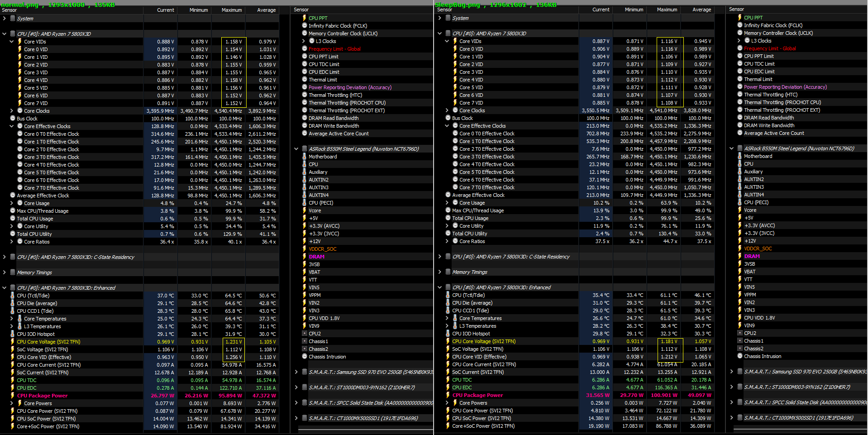Click thermometer icon beside AUXTIN2 in SleepBug.png
868x435 pixels.
click(x=740, y=179)
